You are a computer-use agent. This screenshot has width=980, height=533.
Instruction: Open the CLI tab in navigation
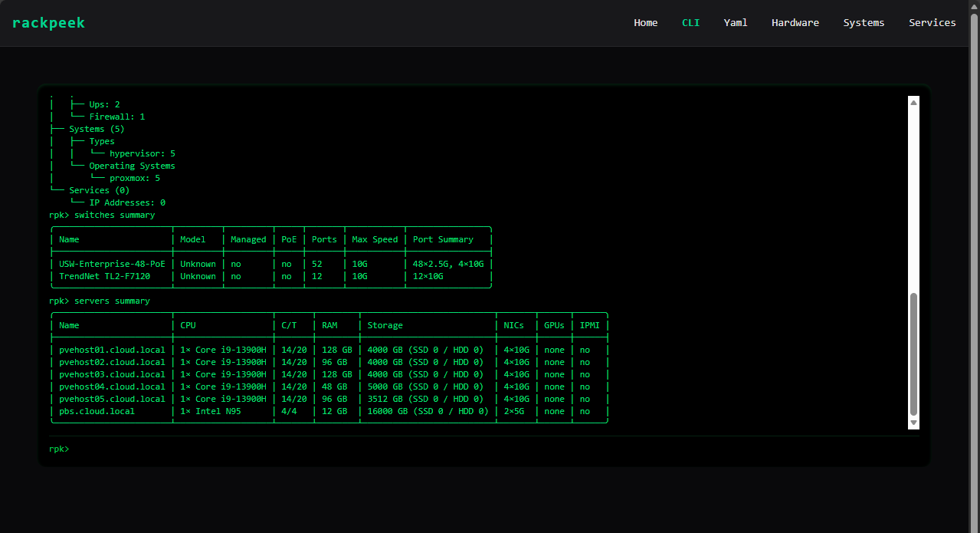click(x=690, y=23)
